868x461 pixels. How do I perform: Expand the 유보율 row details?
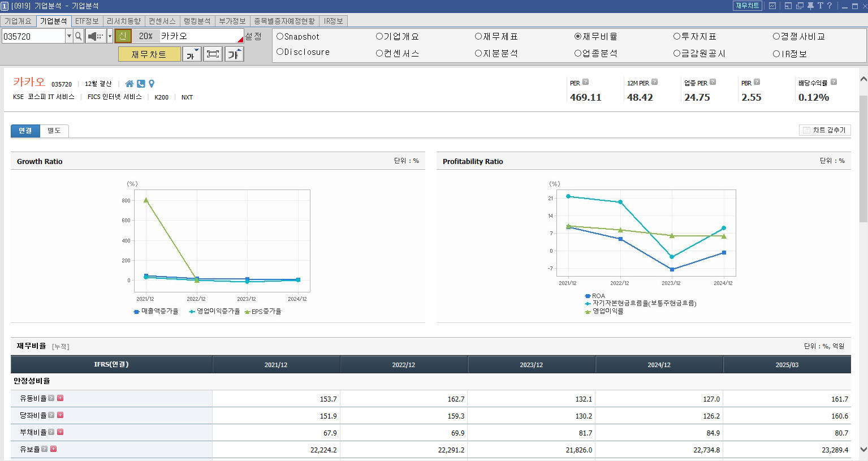coord(54,449)
